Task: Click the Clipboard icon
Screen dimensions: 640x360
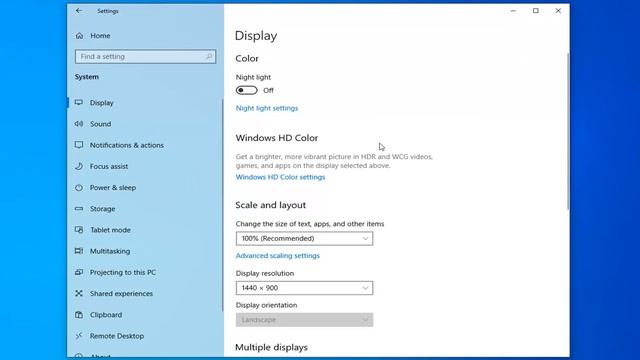Action: point(79,315)
